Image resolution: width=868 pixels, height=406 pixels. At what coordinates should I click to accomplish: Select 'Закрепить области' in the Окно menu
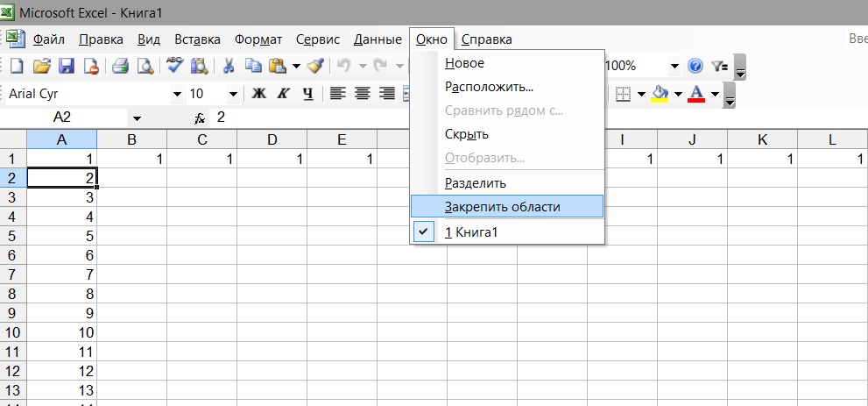pyautogui.click(x=502, y=207)
